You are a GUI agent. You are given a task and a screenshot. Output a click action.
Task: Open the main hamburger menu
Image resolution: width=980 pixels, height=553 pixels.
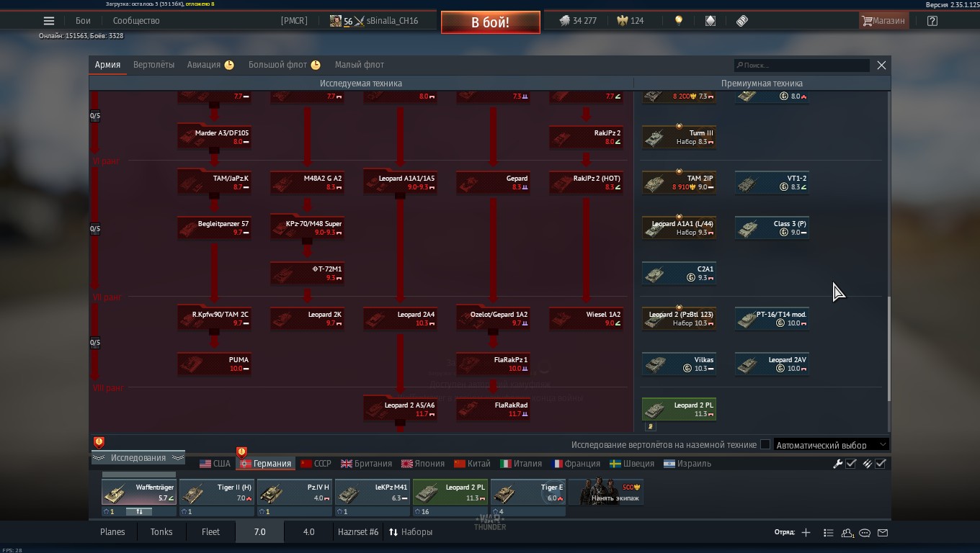[49, 21]
